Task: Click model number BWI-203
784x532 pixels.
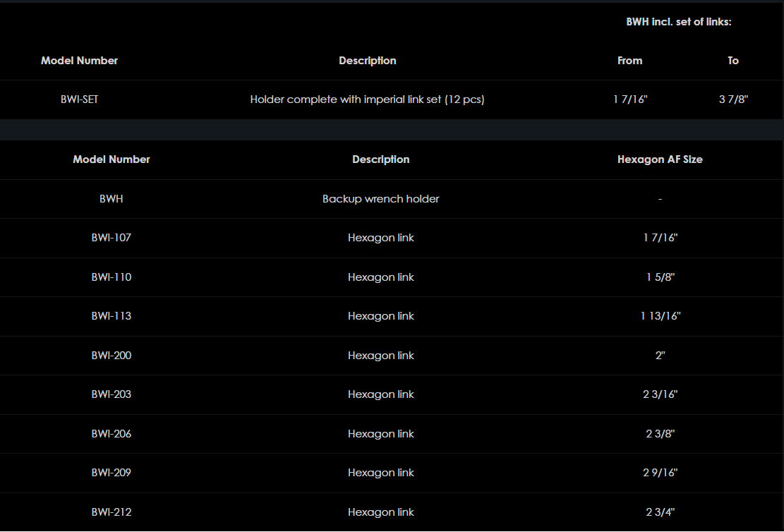Action: coord(111,394)
